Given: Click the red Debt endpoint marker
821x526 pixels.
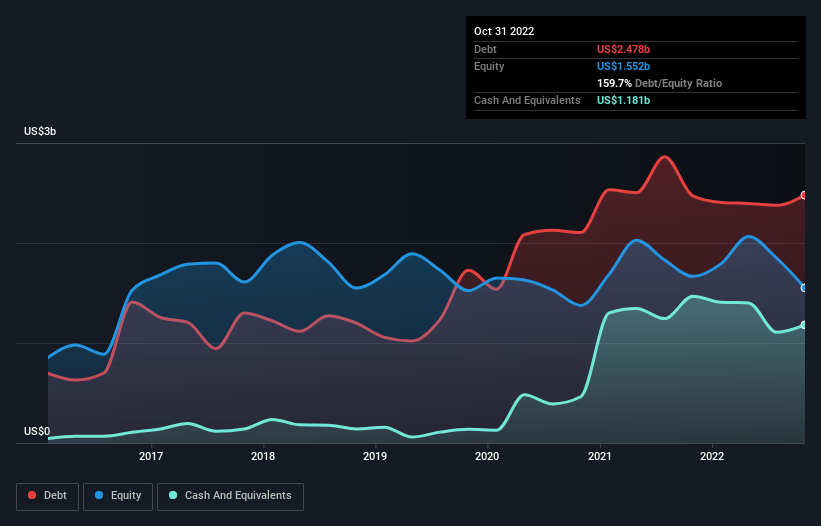Looking at the screenshot, I should pyautogui.click(x=804, y=195).
